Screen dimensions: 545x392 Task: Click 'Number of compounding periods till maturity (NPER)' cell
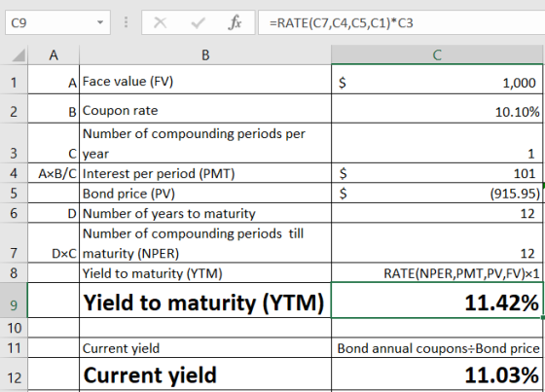pos(205,243)
